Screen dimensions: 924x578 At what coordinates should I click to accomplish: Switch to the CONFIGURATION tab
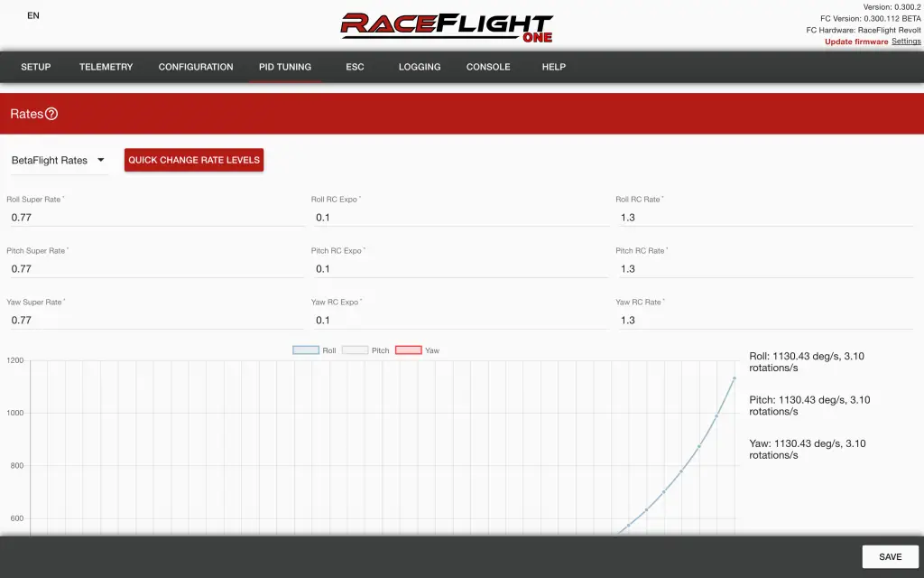198,67
